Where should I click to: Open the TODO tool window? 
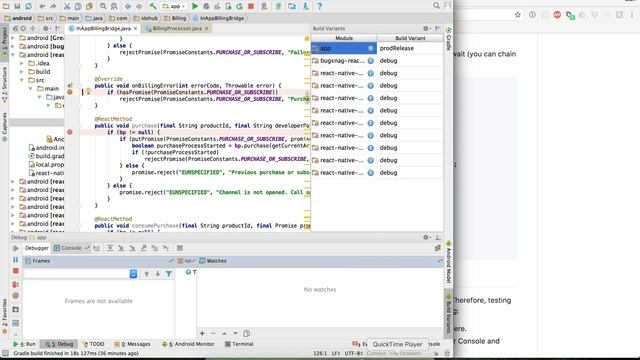click(93, 344)
